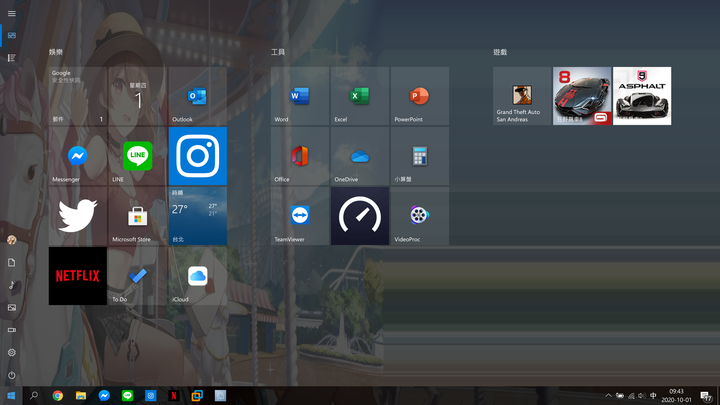This screenshot has width=720, height=405.
Task: Switch the Chinese input method indicator
Action: pos(653,395)
